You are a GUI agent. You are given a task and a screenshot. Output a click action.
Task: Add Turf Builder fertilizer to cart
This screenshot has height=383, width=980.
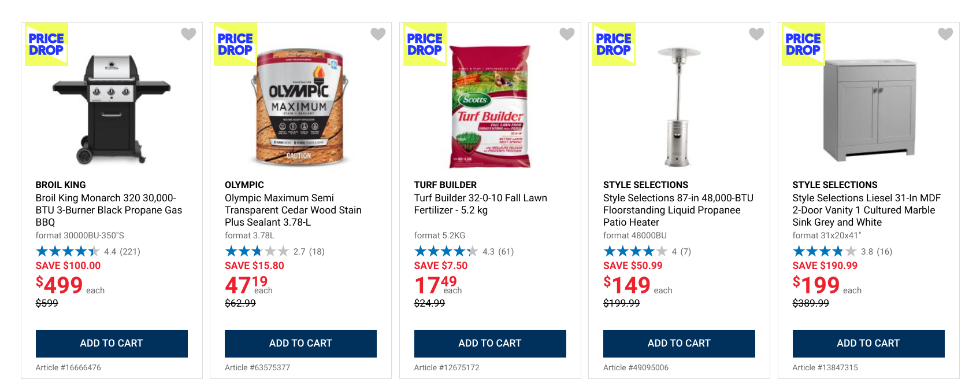pos(490,343)
